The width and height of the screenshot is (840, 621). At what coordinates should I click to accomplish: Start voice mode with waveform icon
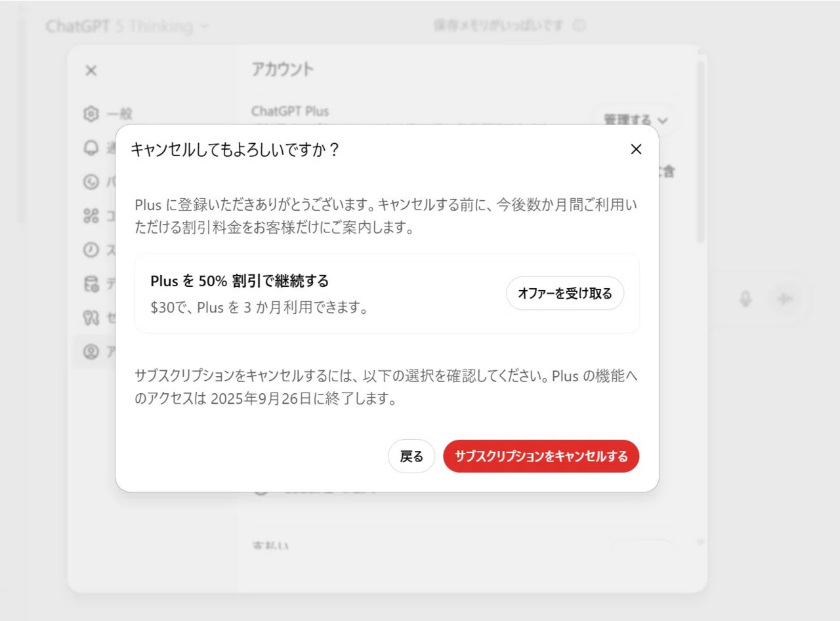(x=785, y=299)
